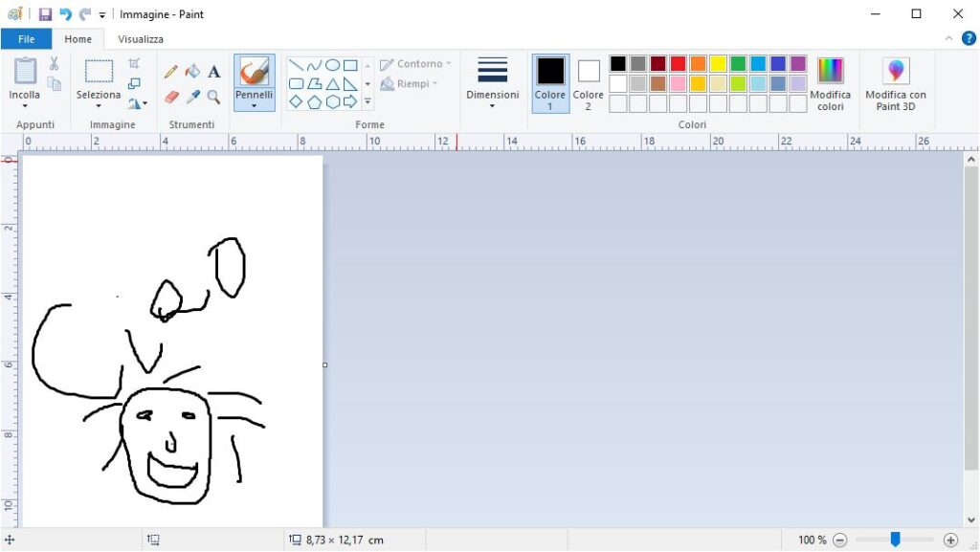The height and width of the screenshot is (552, 980).
Task: Pick the pink color swatch
Action: click(x=679, y=83)
